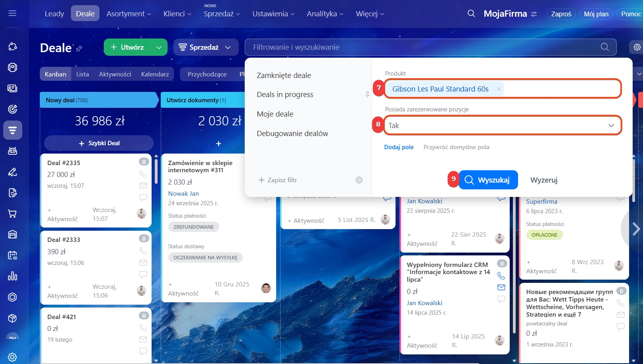Switch to the Kanban view tab
This screenshot has width=643, height=364.
tap(55, 74)
